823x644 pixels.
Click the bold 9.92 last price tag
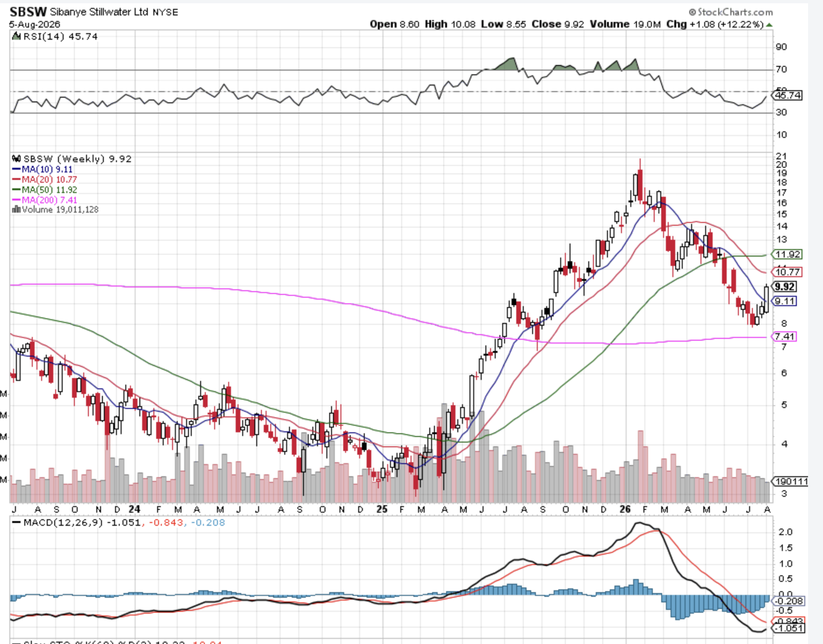pos(785,287)
